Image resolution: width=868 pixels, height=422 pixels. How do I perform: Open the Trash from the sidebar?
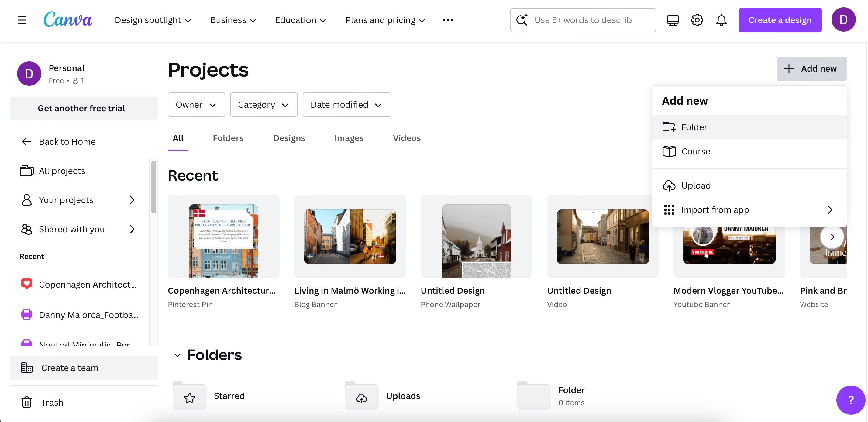click(52, 402)
